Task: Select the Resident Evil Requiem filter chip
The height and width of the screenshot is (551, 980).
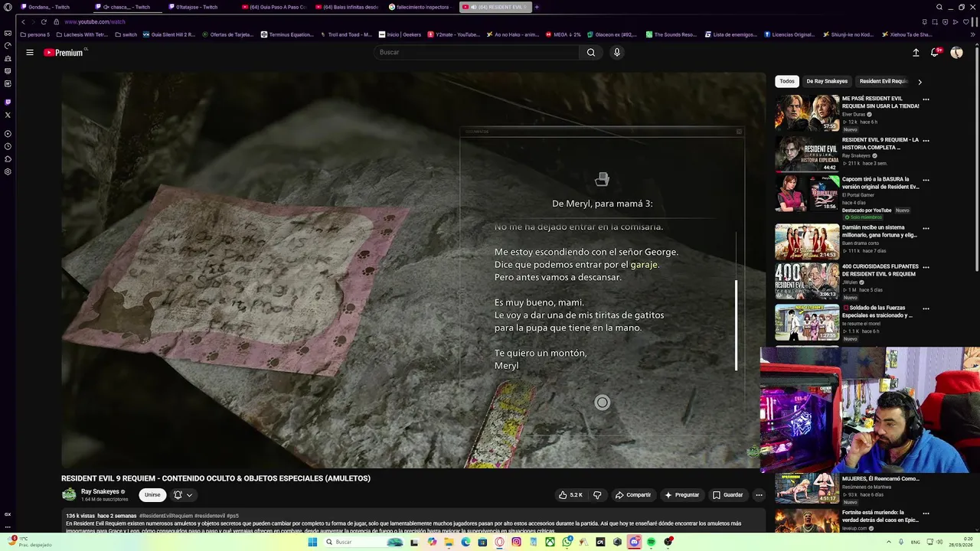Action: tap(883, 81)
